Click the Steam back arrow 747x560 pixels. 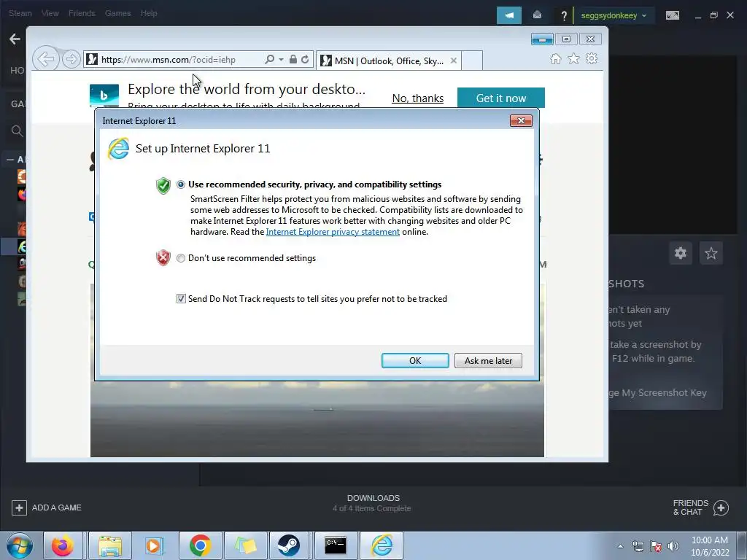(x=15, y=39)
